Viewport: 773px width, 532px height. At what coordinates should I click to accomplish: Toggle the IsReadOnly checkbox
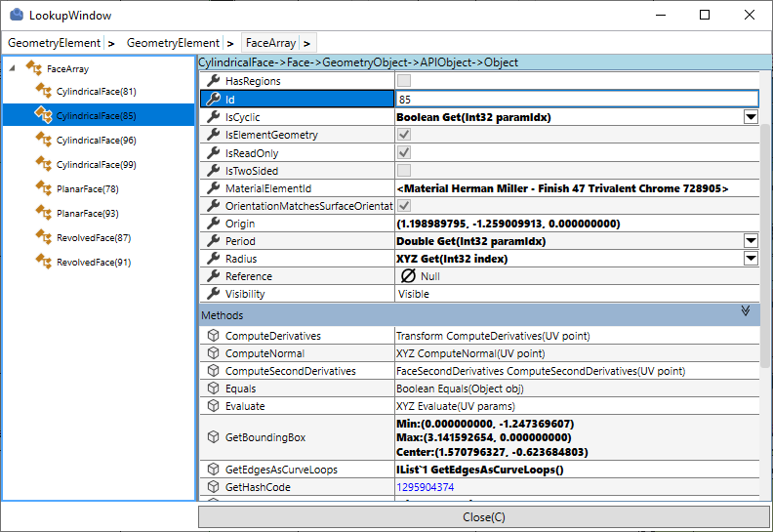404,152
